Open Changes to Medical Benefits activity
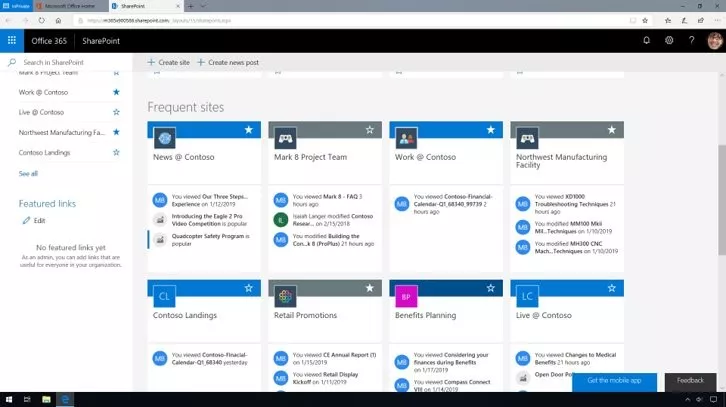 click(576, 358)
